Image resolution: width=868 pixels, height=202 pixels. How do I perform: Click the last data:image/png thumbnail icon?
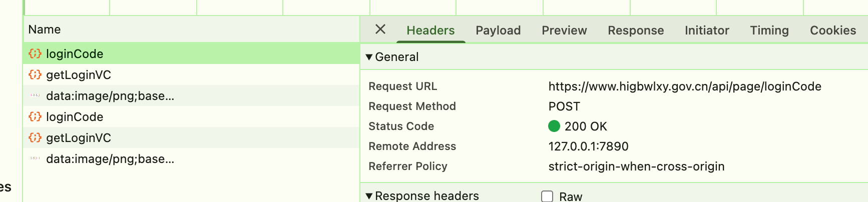click(35, 158)
